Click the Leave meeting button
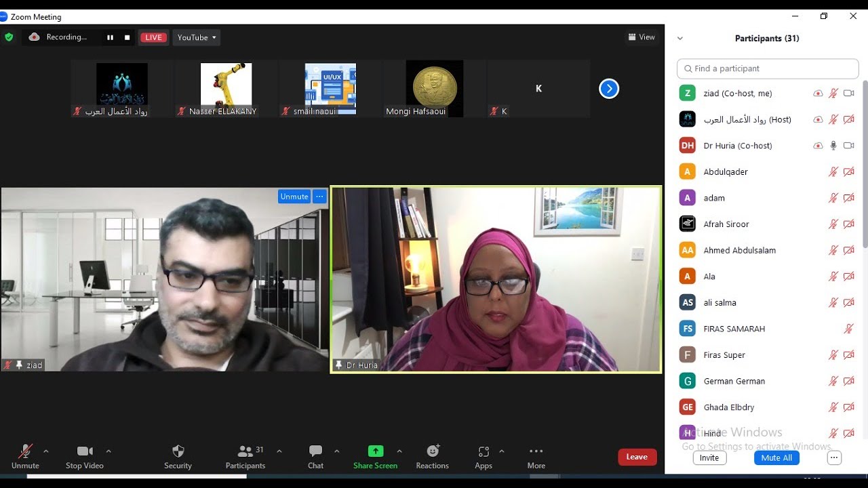Viewport: 868px width, 488px height. tap(637, 457)
